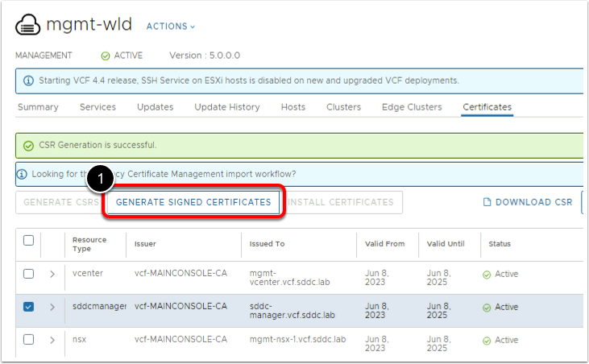Expand the vcenter certificate row
The width and height of the screenshot is (589, 364).
click(x=52, y=275)
